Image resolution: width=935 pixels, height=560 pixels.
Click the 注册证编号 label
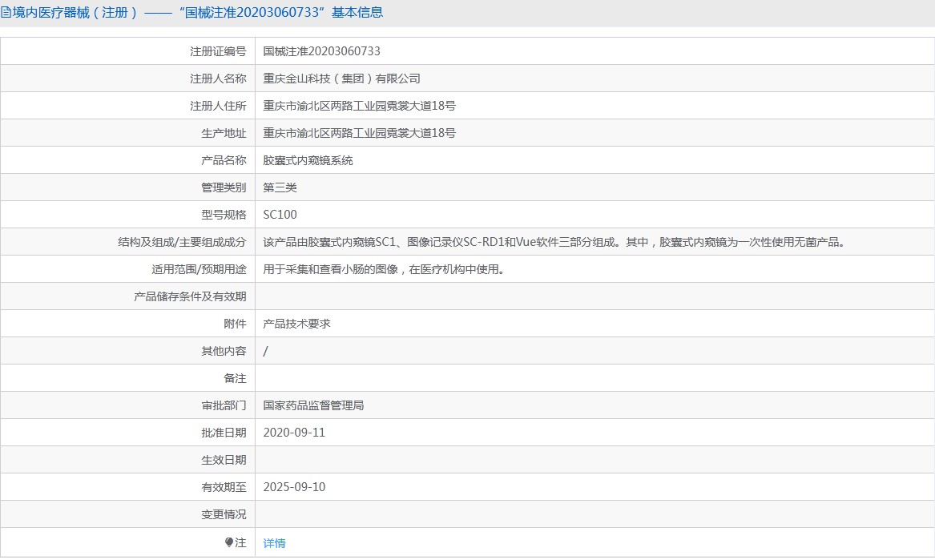pyautogui.click(x=218, y=51)
